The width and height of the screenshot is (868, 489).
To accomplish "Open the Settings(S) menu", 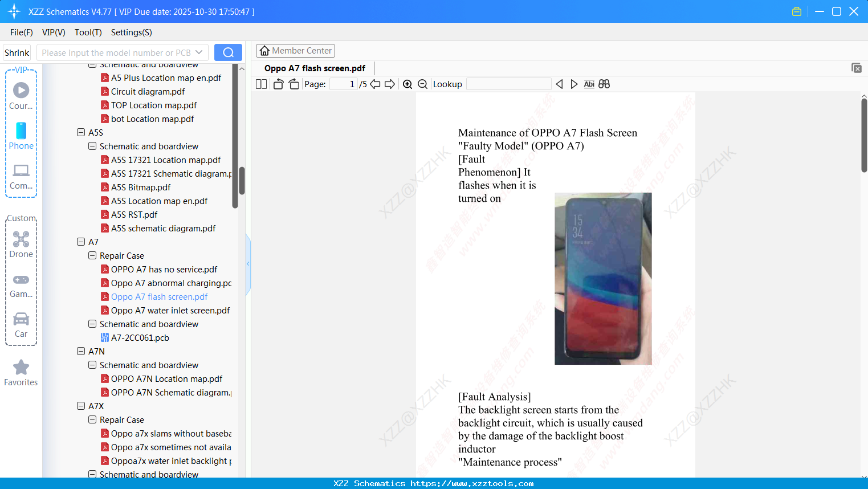I will pyautogui.click(x=132, y=32).
